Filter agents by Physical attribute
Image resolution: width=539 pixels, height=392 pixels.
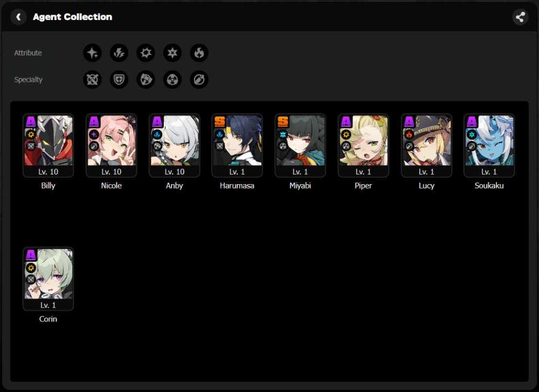click(146, 53)
